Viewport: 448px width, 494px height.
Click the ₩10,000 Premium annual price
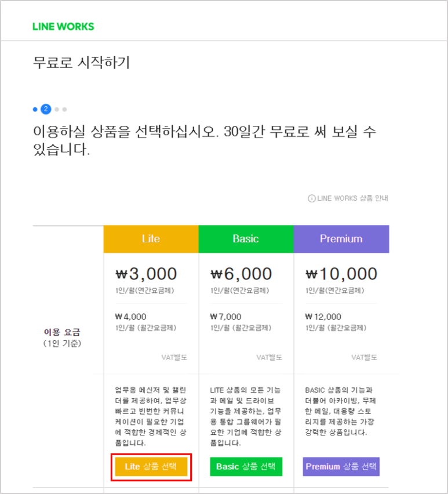[x=341, y=274]
